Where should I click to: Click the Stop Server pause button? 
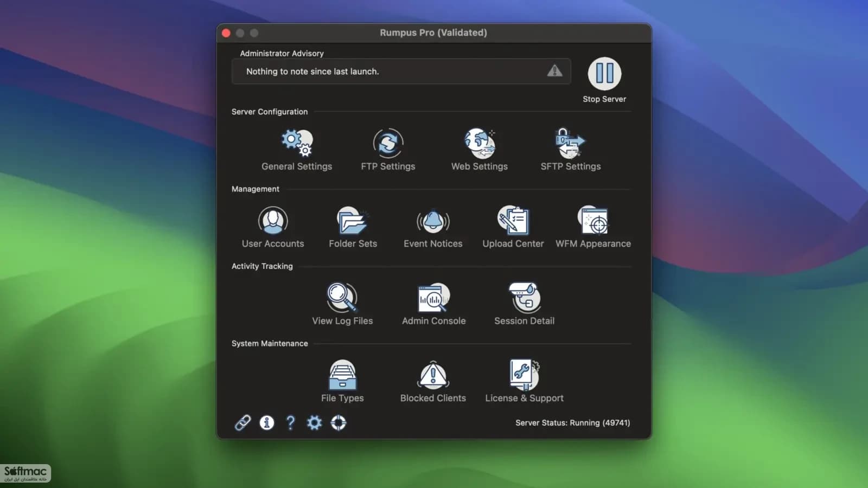604,74
